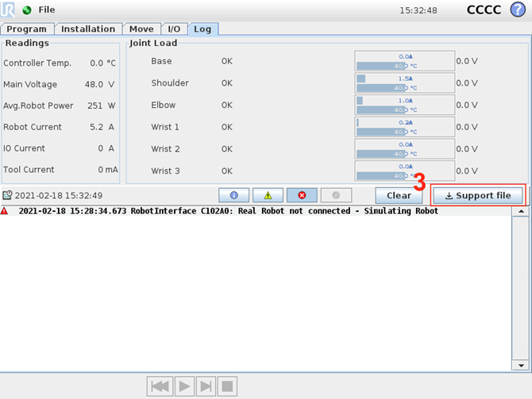Open the File menu
Viewport: 532px width, 399px height.
(x=47, y=10)
